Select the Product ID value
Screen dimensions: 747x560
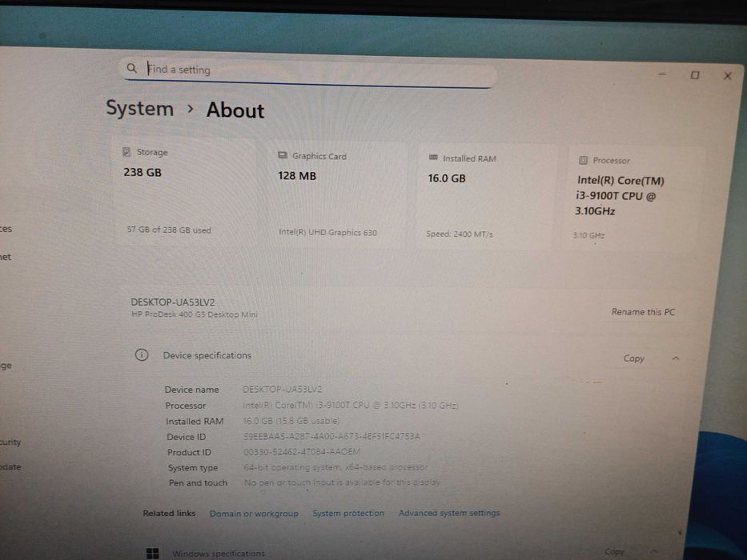pyautogui.click(x=302, y=451)
